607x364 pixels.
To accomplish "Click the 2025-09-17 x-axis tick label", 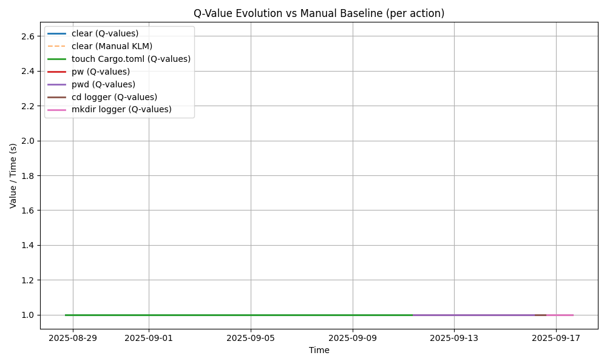I will [556, 339].
